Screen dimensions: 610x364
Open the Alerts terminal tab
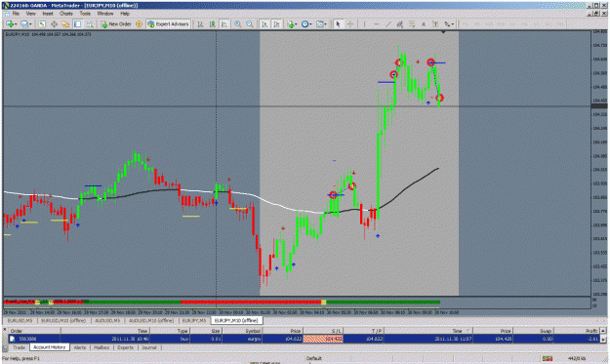click(x=80, y=347)
